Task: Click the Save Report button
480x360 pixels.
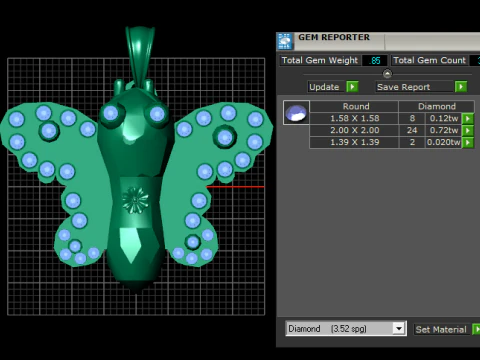Action: (x=415, y=87)
